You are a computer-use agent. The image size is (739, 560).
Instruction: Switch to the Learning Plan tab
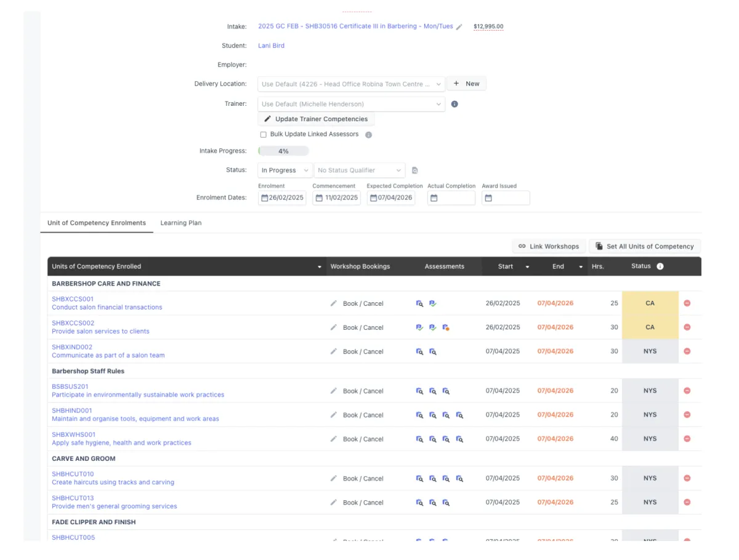point(181,223)
